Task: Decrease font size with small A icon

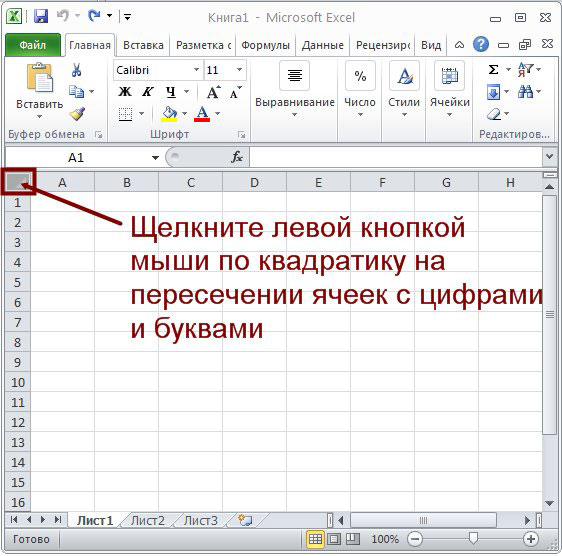Action: tap(235, 93)
